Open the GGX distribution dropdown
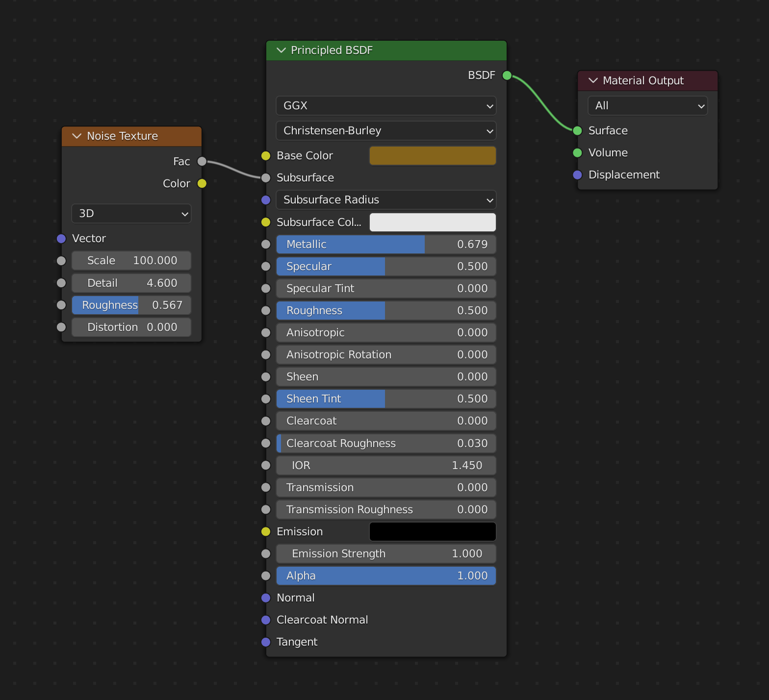The width and height of the screenshot is (769, 700). coord(386,106)
